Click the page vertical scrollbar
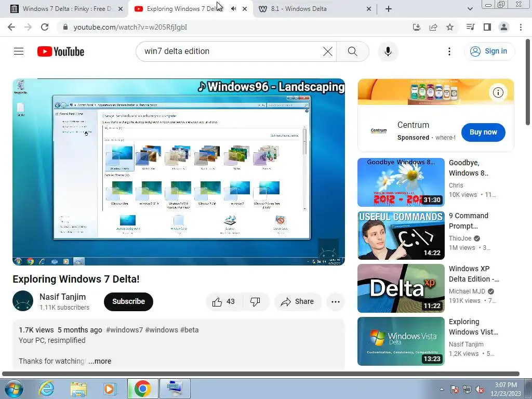This screenshot has height=399, width=532. coord(528,83)
